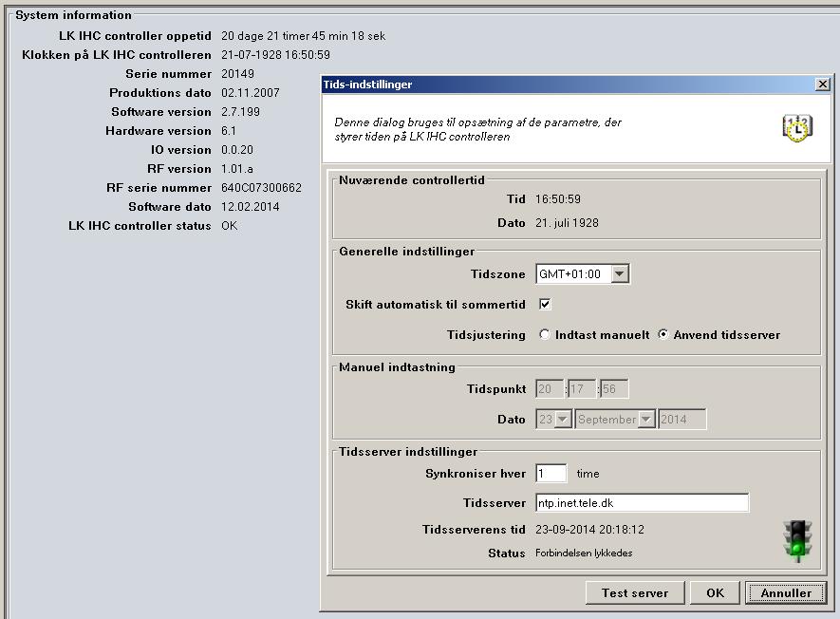Expand the month dropdown showing September
Viewport: 840px width, 619px height.
[646, 420]
